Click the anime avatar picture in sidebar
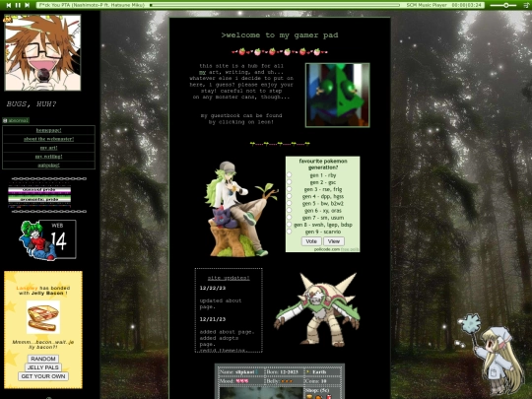This screenshot has width=532, height=399. 42,53
